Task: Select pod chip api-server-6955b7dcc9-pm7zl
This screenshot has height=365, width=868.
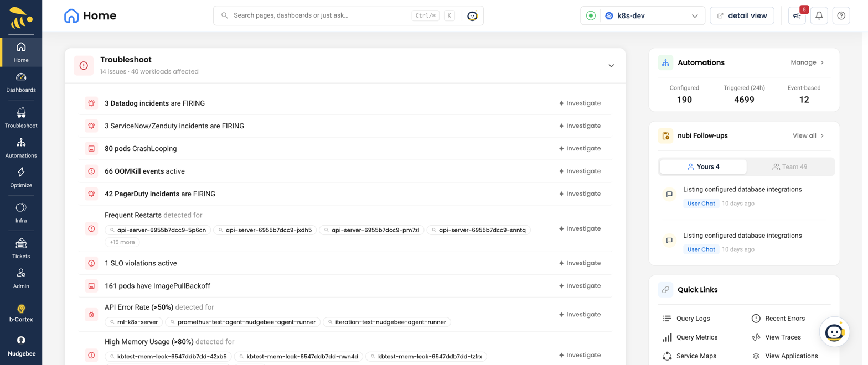Action: (x=371, y=230)
